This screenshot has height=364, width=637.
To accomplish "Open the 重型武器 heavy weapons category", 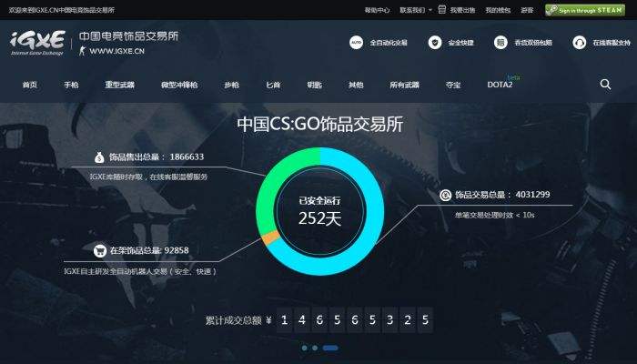I will 119,85.
